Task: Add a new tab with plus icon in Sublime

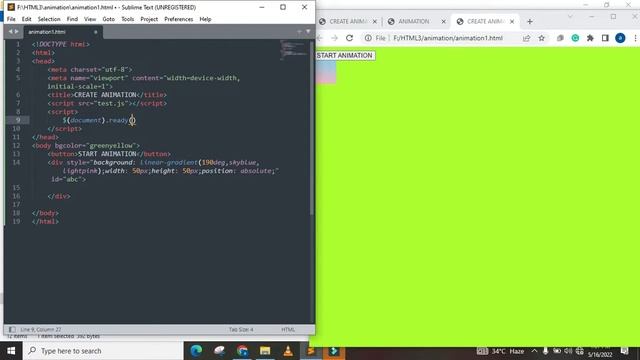Action: tap(299, 31)
